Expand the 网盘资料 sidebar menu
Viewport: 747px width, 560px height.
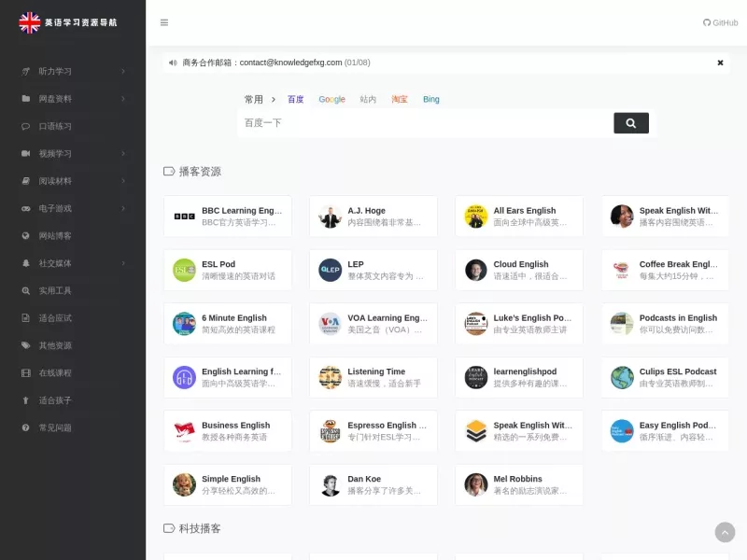click(73, 99)
